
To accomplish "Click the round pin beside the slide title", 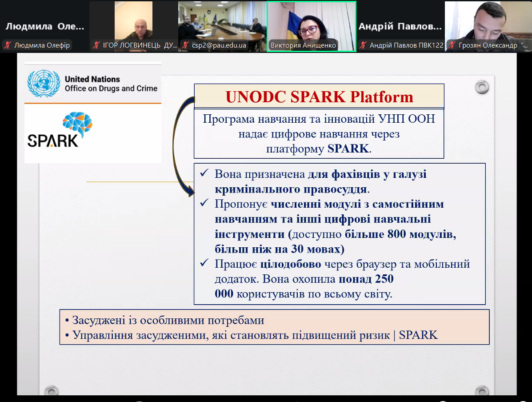I will (x=482, y=87).
